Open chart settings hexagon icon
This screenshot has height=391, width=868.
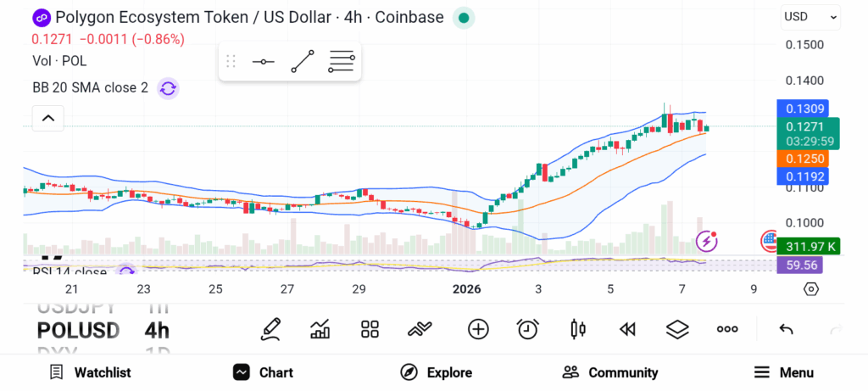pos(811,289)
